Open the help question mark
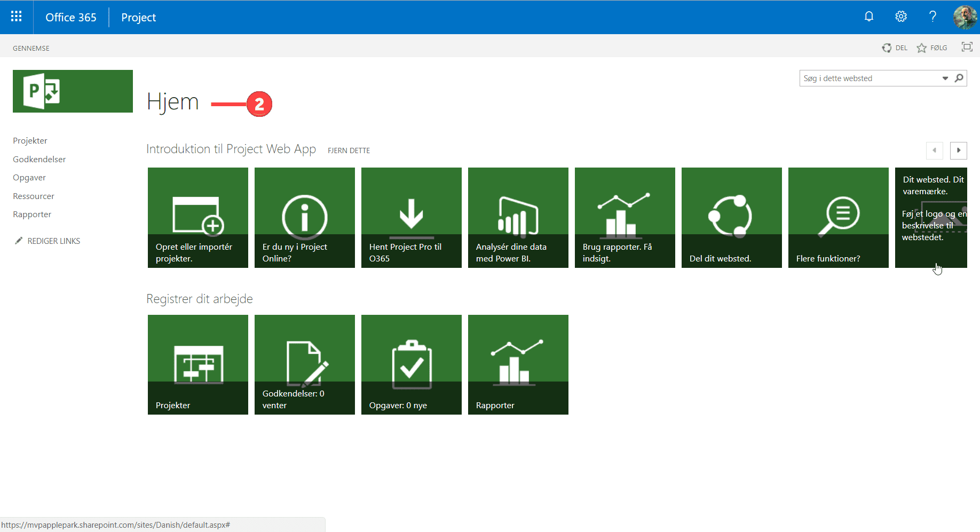Viewport: 980px width, 532px height. click(932, 17)
